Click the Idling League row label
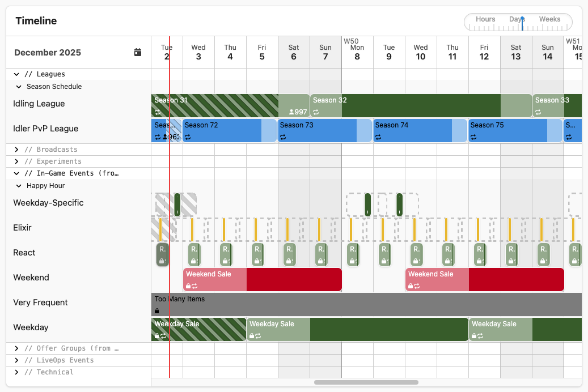Screen dimensions: 588x392 click(x=39, y=104)
